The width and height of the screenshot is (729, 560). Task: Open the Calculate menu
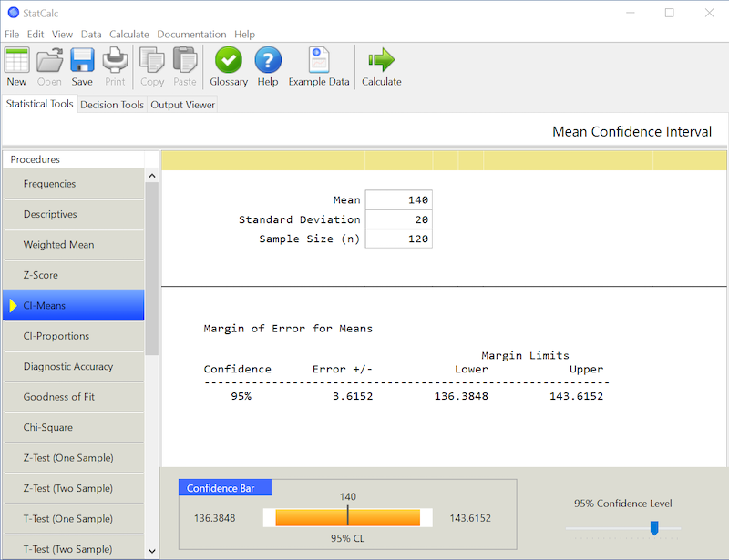click(x=129, y=35)
